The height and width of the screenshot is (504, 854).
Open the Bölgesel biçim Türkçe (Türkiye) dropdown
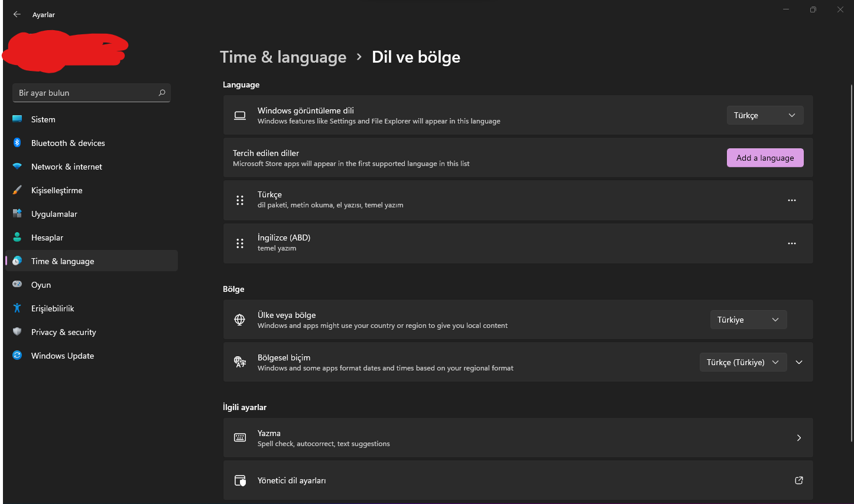coord(743,362)
